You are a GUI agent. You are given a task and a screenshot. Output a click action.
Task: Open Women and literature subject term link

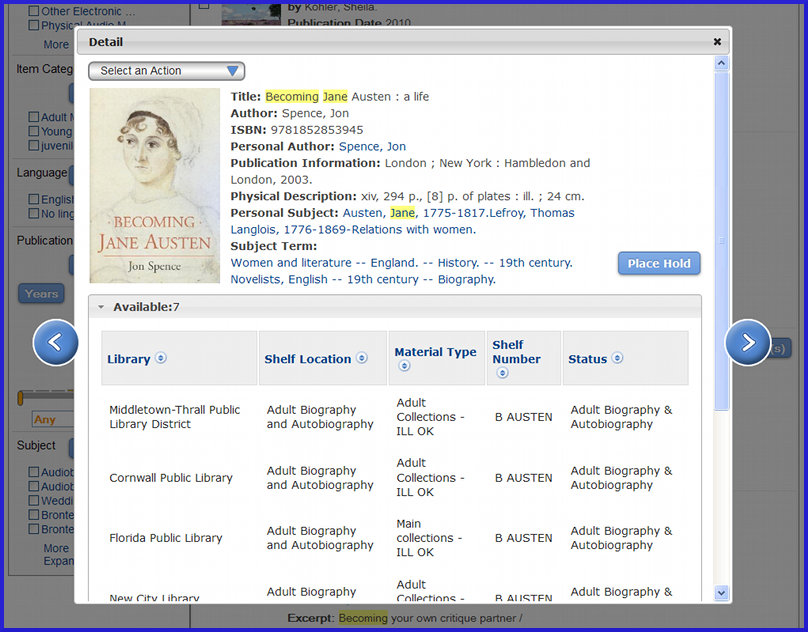pyautogui.click(x=401, y=263)
